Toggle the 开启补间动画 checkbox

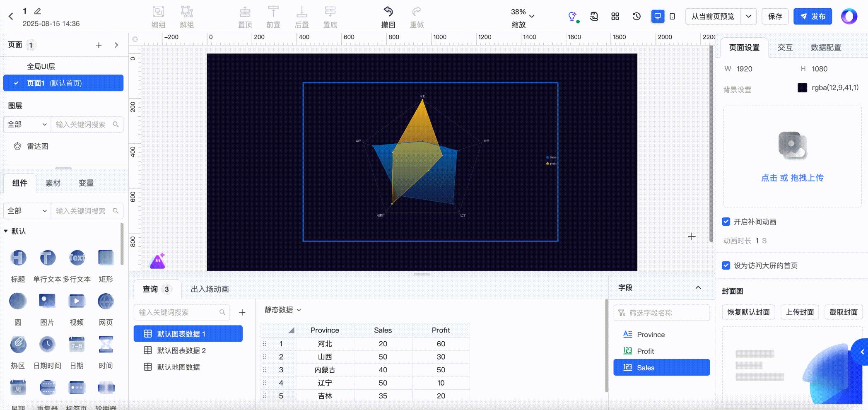726,222
